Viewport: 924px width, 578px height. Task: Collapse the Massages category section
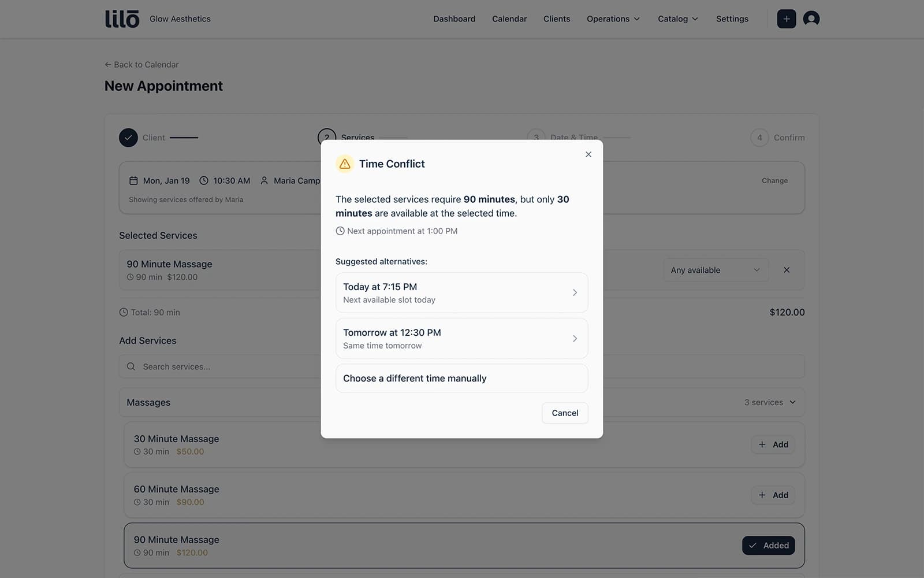point(792,402)
